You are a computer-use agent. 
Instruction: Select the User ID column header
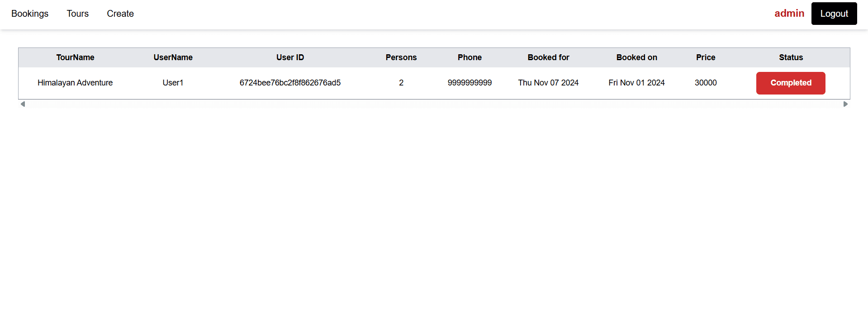pos(290,57)
